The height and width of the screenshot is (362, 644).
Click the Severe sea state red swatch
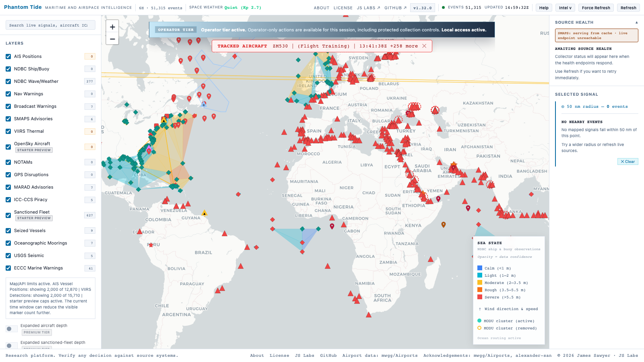[480, 297]
